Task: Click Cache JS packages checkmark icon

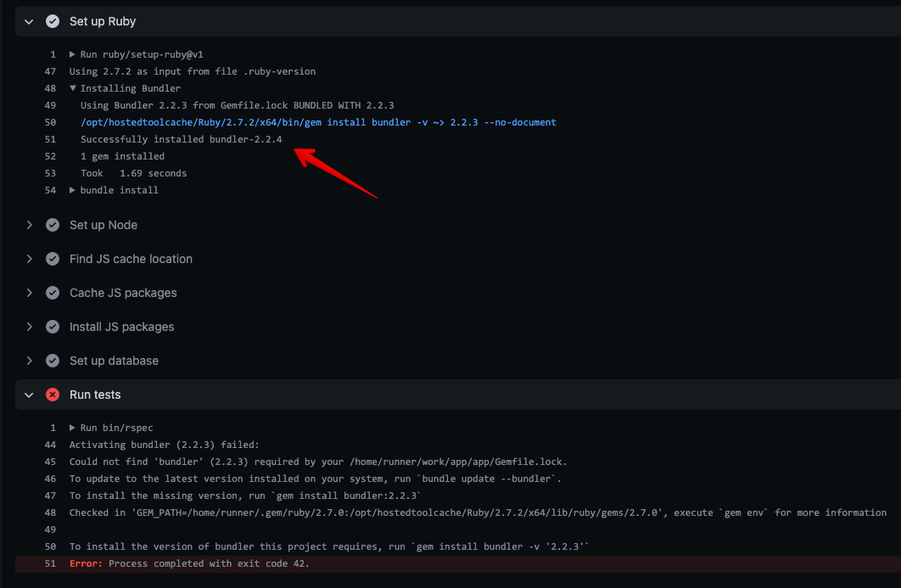Action: click(53, 293)
